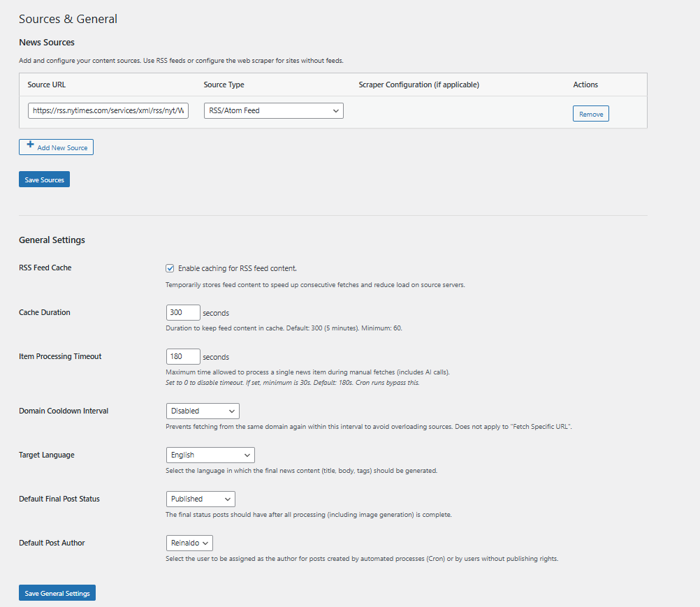Toggle the Enable caching for RSS feed checkbox
Screen dimensions: 700x607
170,268
